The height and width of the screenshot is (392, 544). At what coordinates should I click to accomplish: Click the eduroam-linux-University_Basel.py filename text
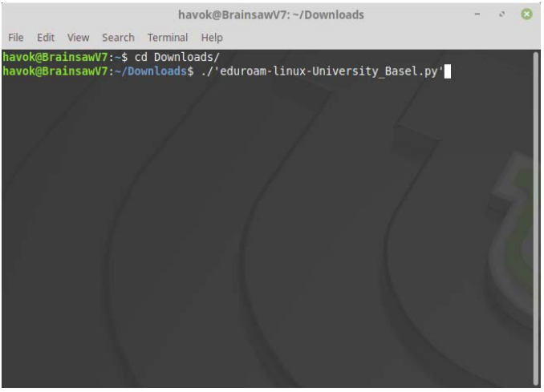coord(329,72)
